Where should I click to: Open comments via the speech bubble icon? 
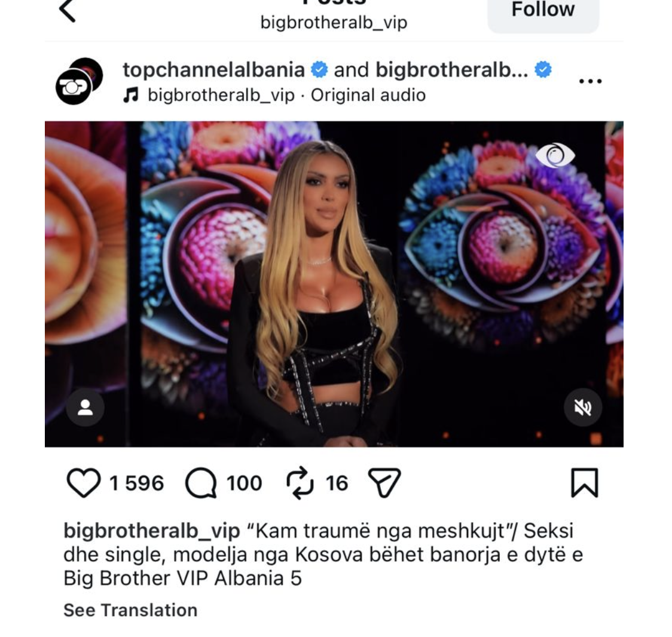click(x=200, y=483)
